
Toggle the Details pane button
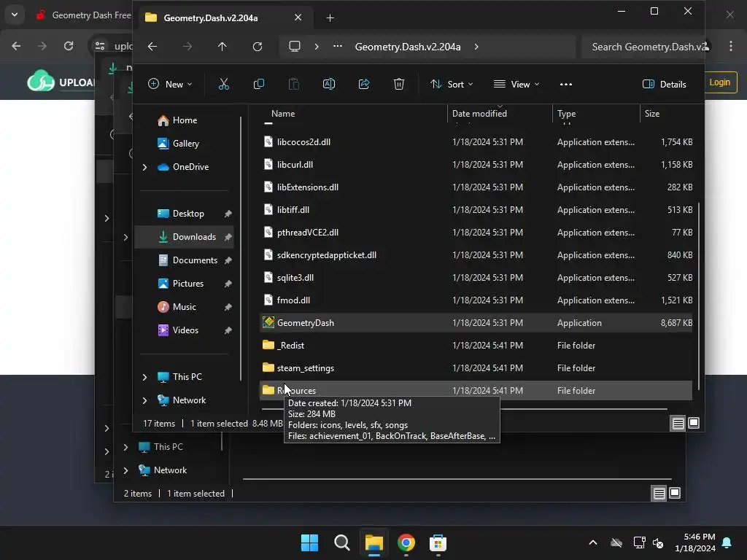[664, 85]
